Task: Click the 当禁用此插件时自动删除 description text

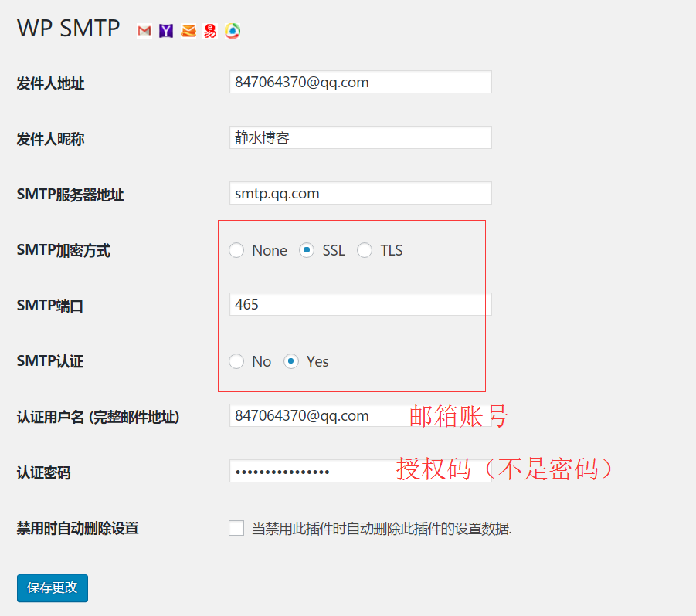Action: point(382,529)
